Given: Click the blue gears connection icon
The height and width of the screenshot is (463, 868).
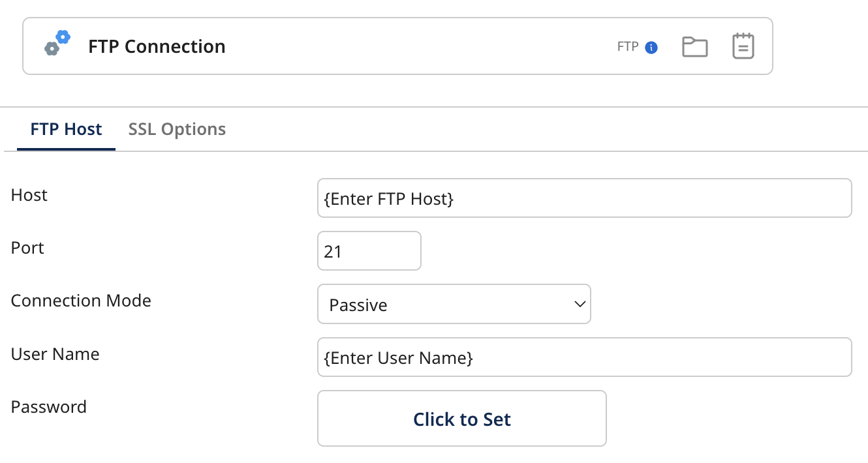Looking at the screenshot, I should [x=57, y=43].
